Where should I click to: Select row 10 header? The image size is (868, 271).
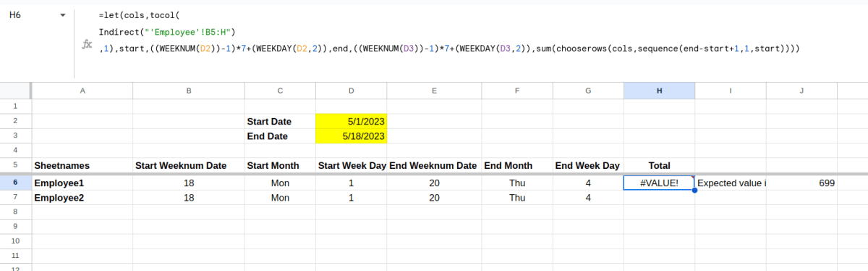[x=14, y=241]
